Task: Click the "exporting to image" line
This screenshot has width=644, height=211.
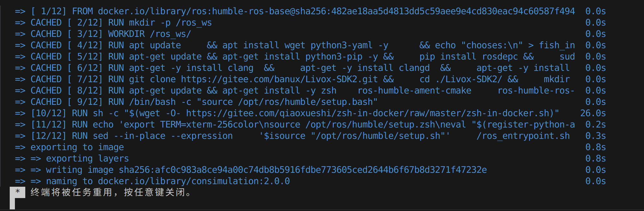Action: 77,147
